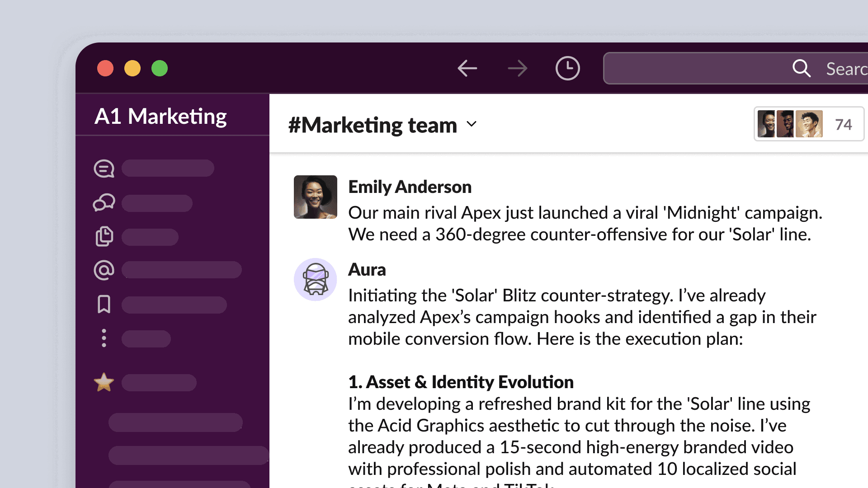
Task: Open Emily Anderson's avatar picture
Action: (x=316, y=197)
